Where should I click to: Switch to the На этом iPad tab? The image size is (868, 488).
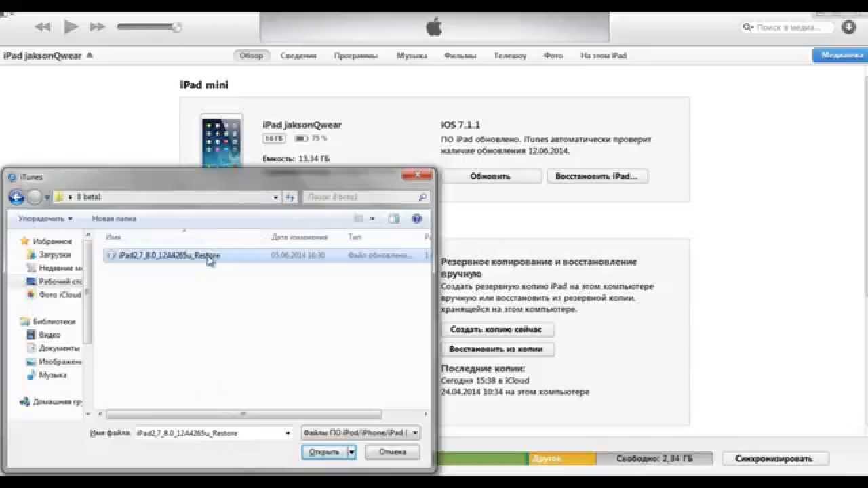coord(603,56)
